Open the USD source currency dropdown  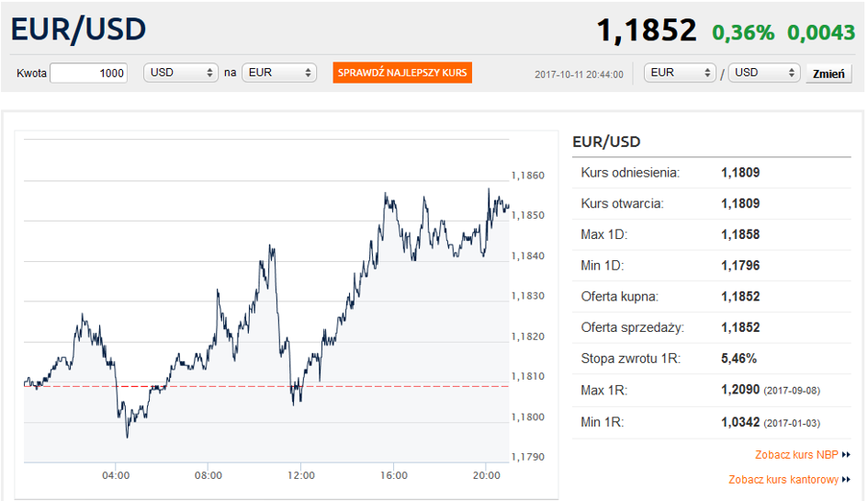point(180,73)
